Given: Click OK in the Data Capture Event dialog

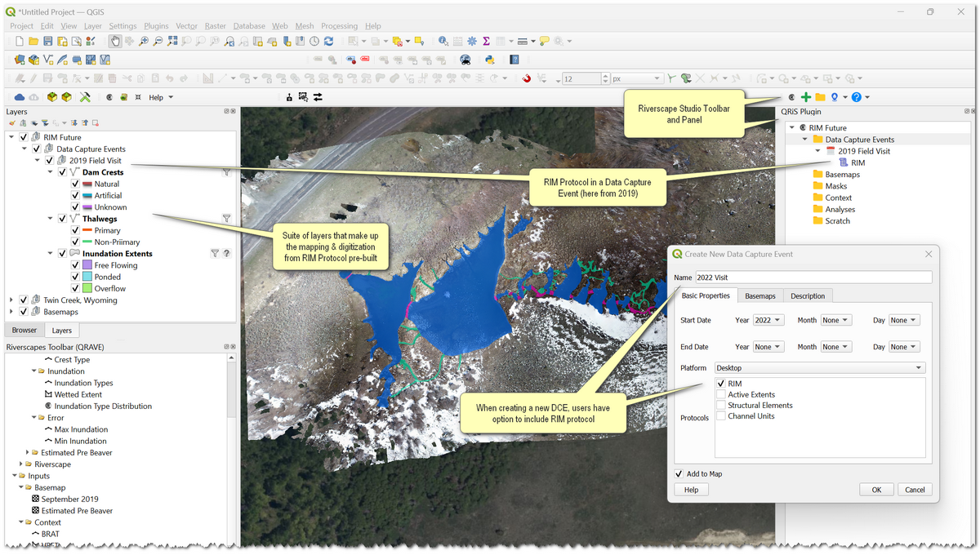Looking at the screenshot, I should coord(876,490).
